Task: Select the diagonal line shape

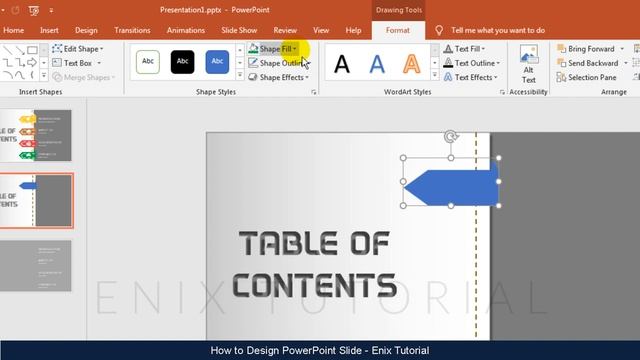Action: pyautogui.click(x=7, y=51)
